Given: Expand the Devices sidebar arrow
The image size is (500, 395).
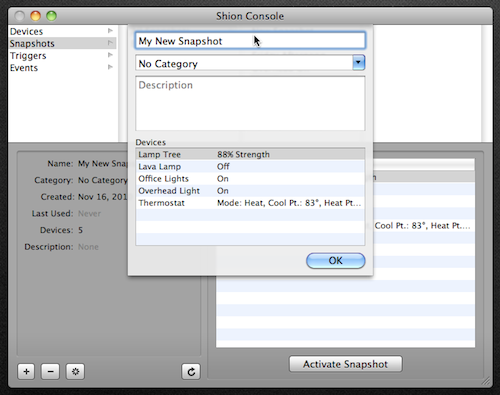Looking at the screenshot, I should [x=110, y=31].
